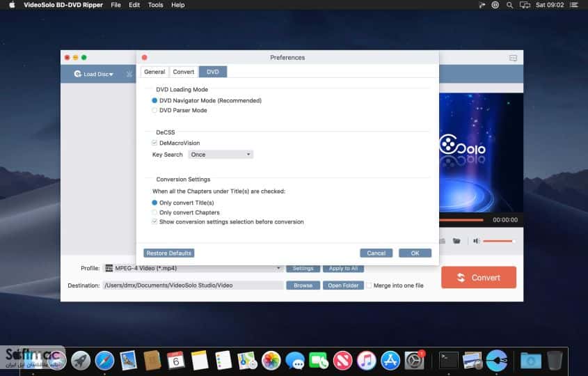Choose Only convert Title(s) option
The image size is (588, 376).
154,203
